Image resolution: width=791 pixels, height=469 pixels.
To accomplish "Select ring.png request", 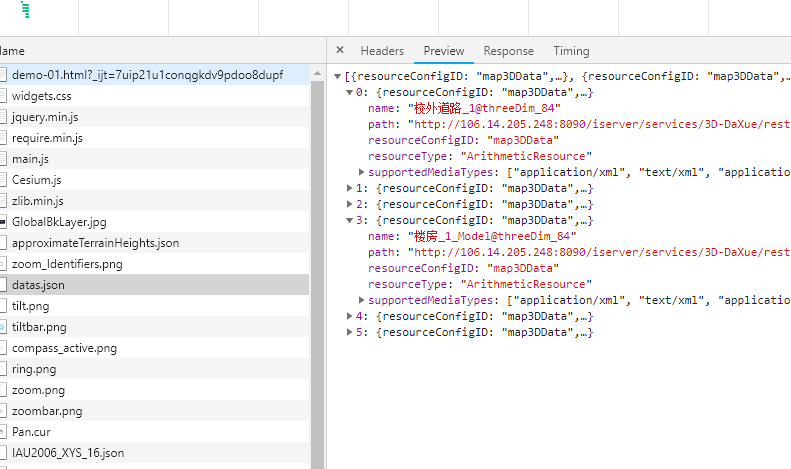I will pos(154,369).
